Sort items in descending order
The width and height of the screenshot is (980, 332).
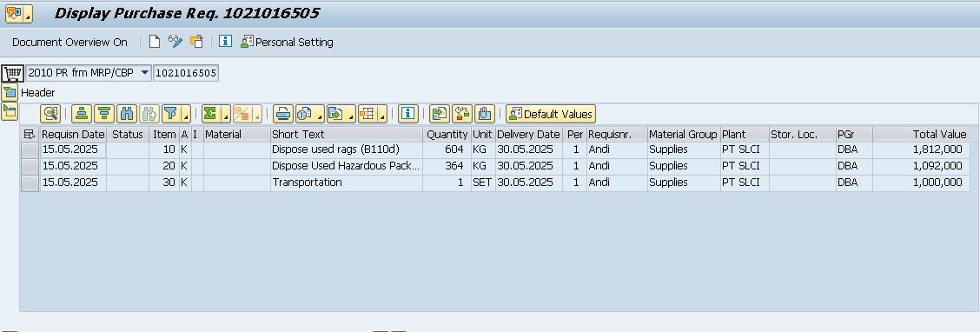click(104, 114)
